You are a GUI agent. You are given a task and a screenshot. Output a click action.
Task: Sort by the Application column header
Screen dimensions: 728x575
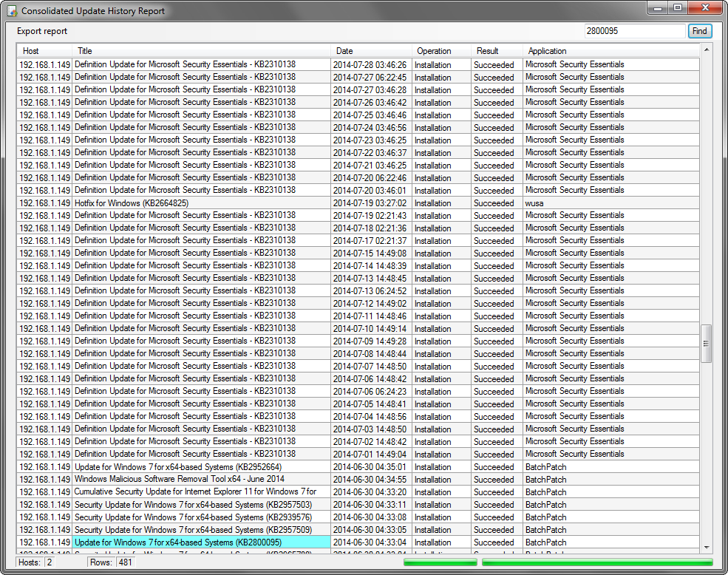coord(611,51)
